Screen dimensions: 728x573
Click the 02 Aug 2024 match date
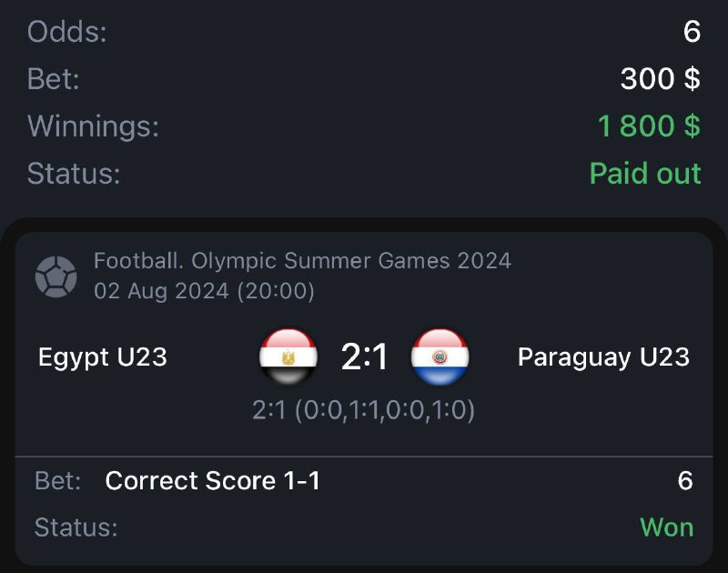pyautogui.click(x=204, y=291)
